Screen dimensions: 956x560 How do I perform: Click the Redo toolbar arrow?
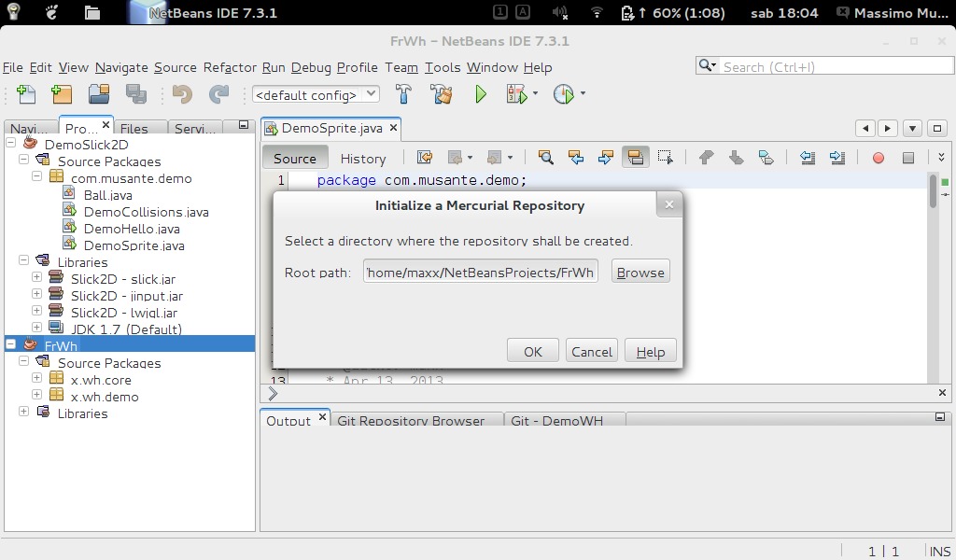pyautogui.click(x=218, y=94)
